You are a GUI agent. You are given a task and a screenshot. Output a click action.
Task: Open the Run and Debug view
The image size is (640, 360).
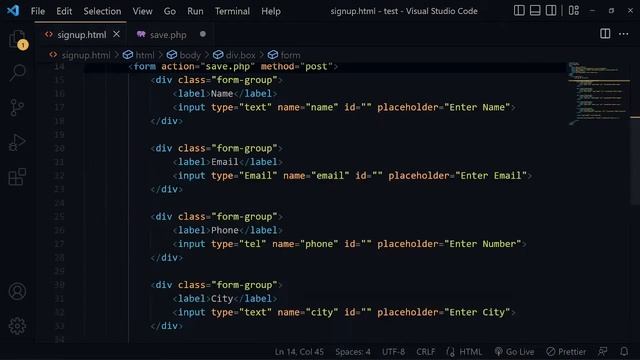pos(17,142)
